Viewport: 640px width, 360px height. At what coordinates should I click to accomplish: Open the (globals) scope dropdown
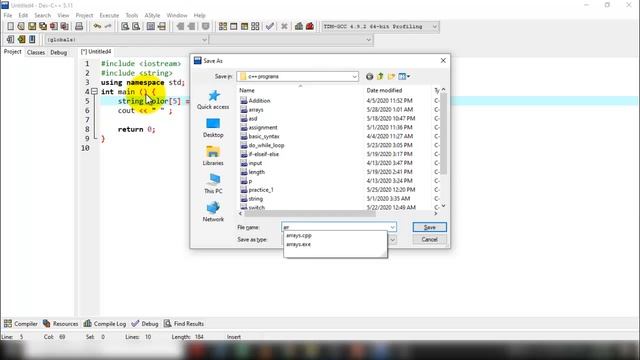[x=204, y=40]
